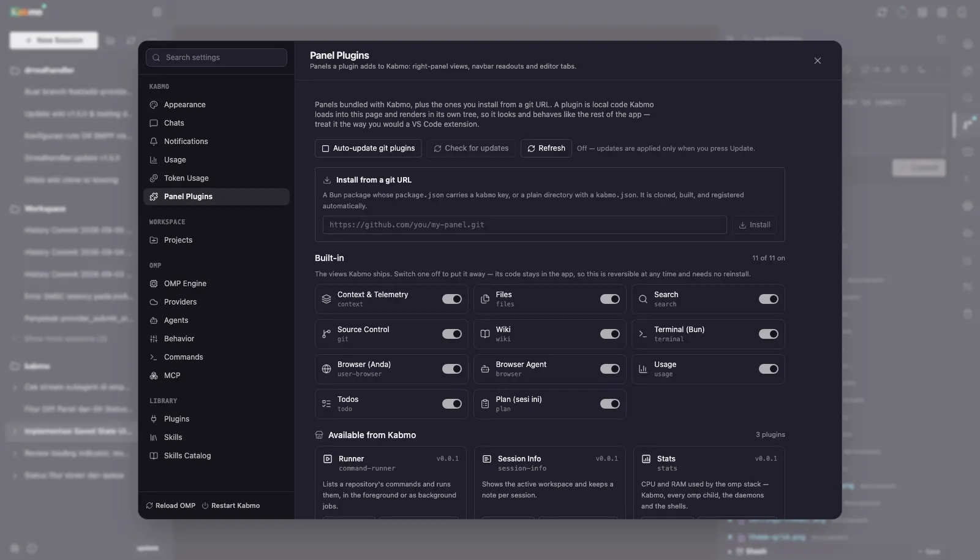The height and width of the screenshot is (560, 980).
Task: Click Terminal (Bun) prompt icon
Action: (643, 334)
